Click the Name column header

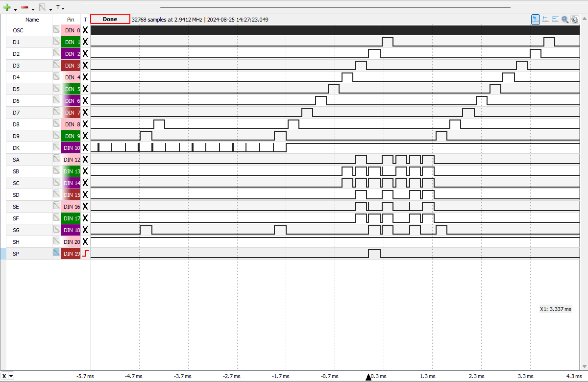click(x=32, y=20)
